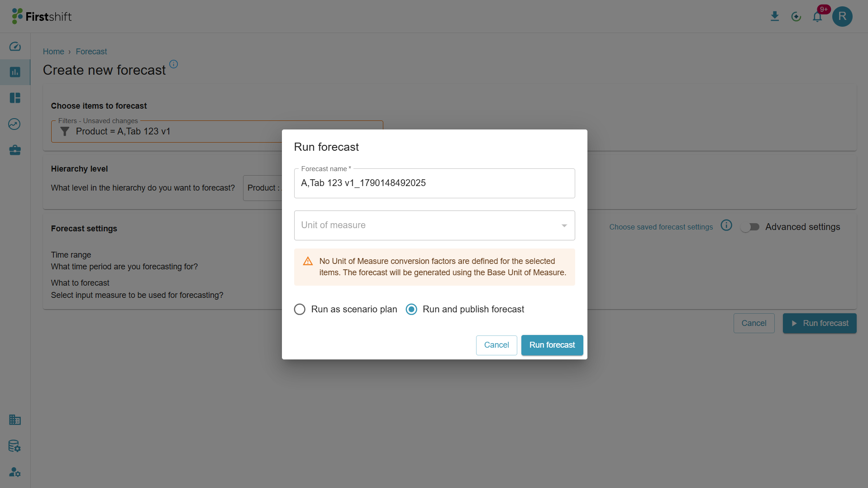Screen dimensions: 868x488
Task: Open the dashboard gauge sidebar icon
Action: click(x=15, y=46)
